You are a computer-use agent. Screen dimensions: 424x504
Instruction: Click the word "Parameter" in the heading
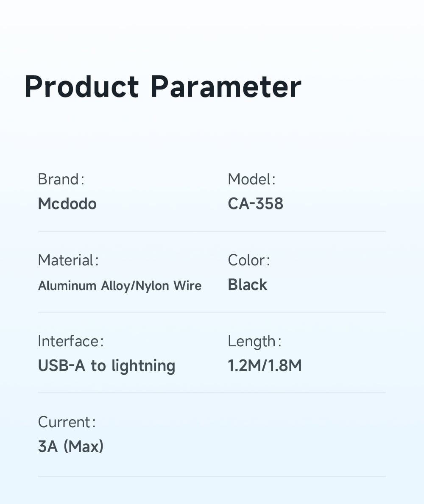tap(226, 86)
